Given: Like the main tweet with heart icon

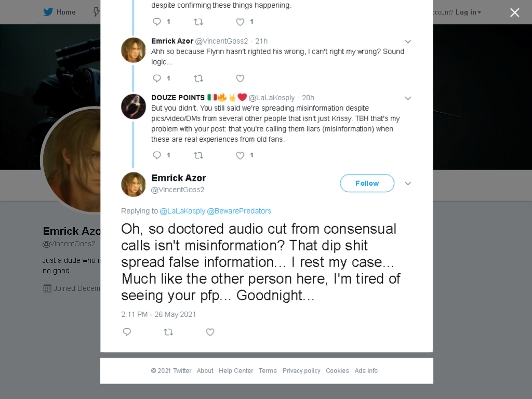Looking at the screenshot, I should coord(210,332).
